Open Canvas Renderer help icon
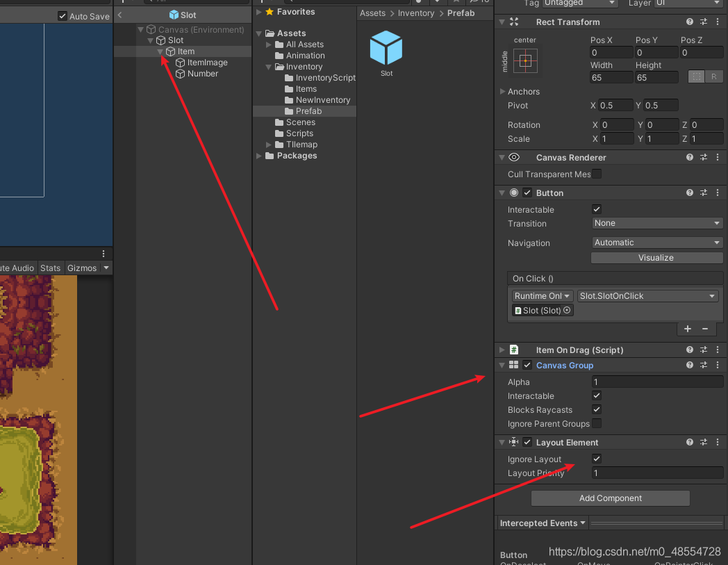The height and width of the screenshot is (565, 728). [x=690, y=158]
